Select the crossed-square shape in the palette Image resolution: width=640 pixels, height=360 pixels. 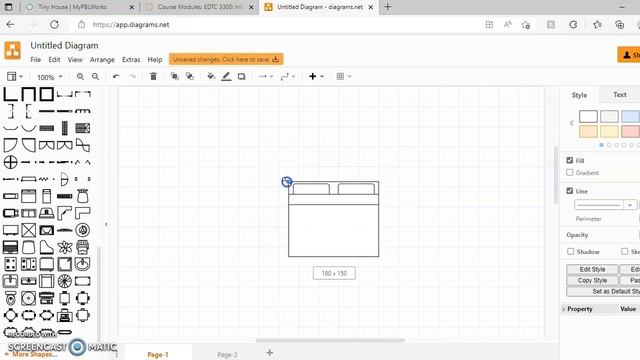[29, 230]
